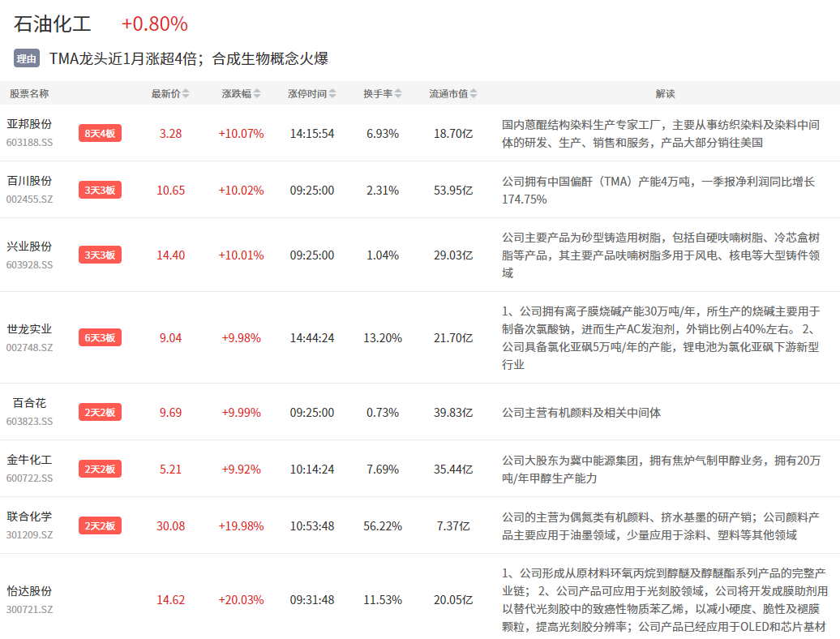840x639 pixels.
Task: Select stock code 600722.SS
Action: [x=29, y=479]
